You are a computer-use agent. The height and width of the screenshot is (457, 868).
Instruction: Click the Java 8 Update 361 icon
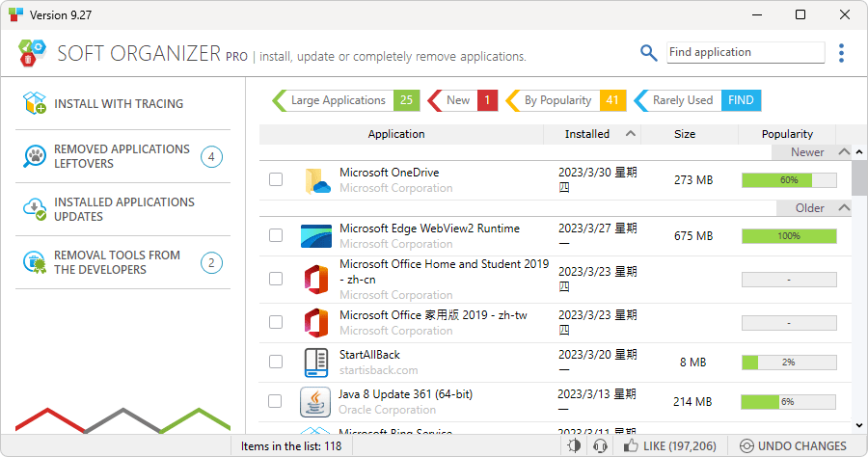315,402
